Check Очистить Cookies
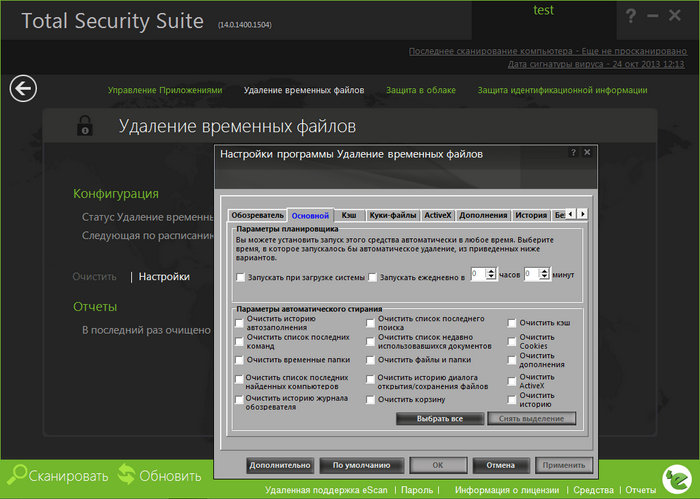The width and height of the screenshot is (700, 499). click(512, 341)
